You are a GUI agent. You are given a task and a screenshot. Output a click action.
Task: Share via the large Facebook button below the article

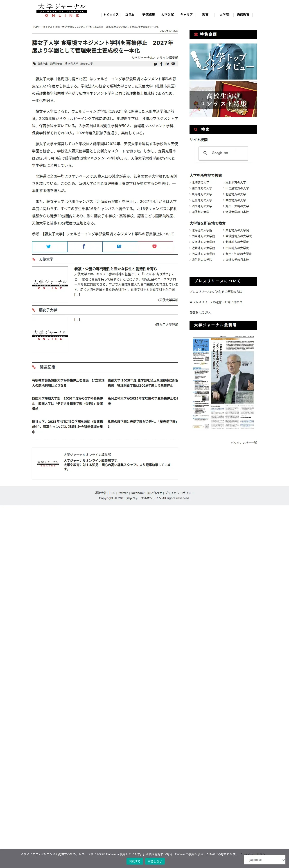point(85,246)
